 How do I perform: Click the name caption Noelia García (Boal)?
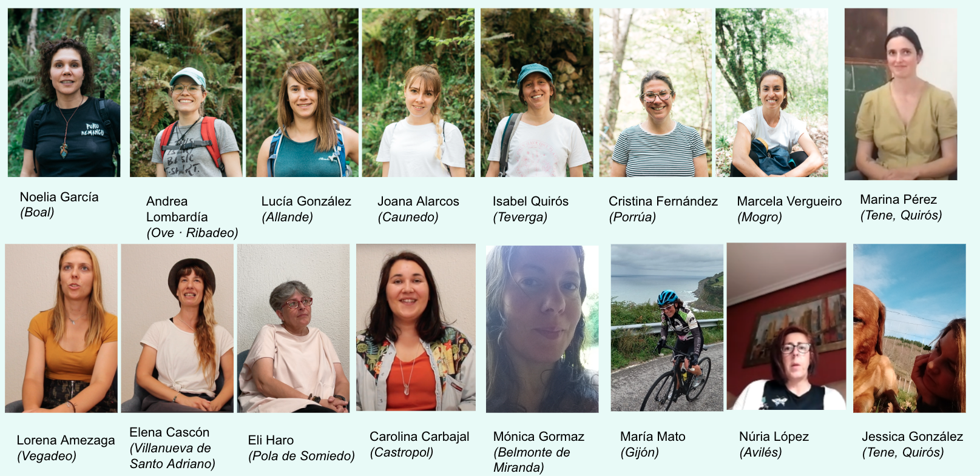tap(59, 204)
